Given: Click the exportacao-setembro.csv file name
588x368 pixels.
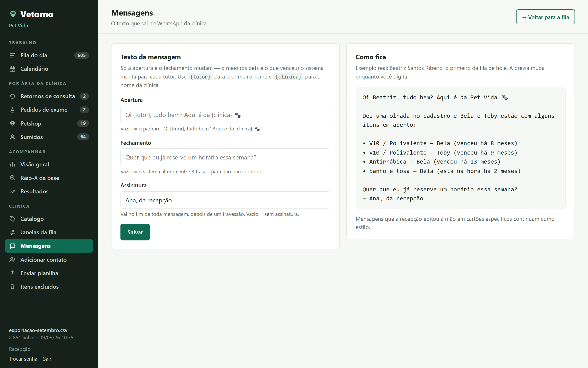Looking at the screenshot, I should click(x=38, y=330).
